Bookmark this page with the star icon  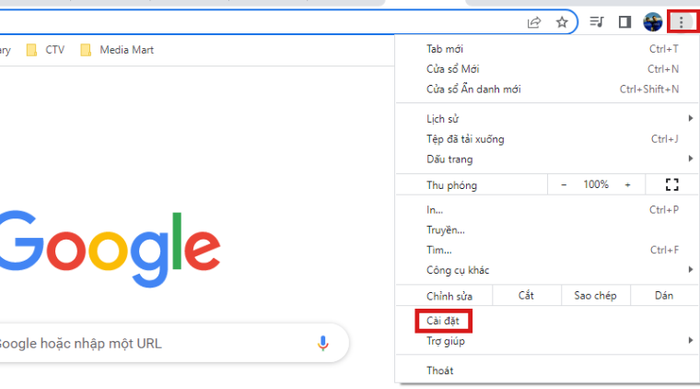[x=562, y=22]
